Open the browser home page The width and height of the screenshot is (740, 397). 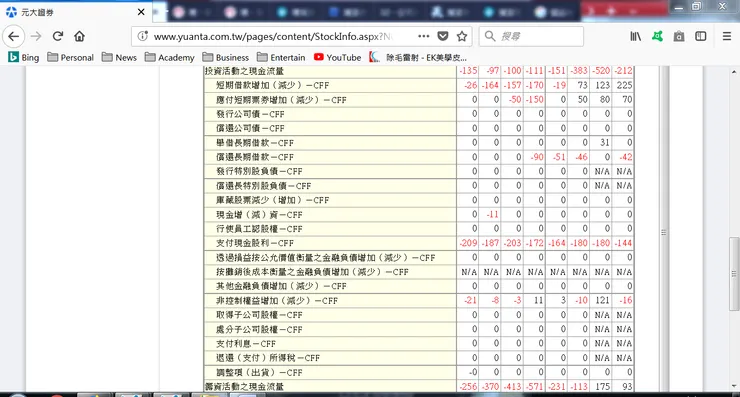point(79,36)
